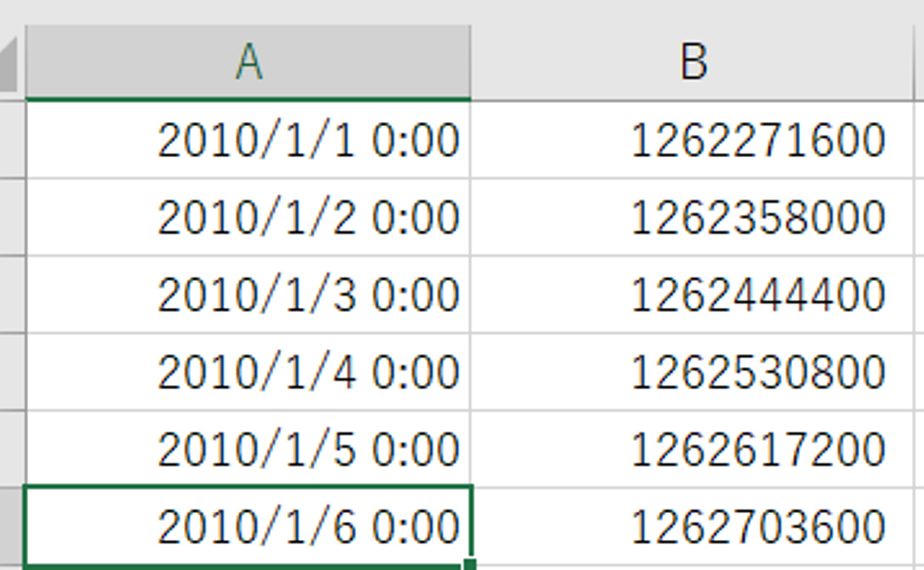Choose the cell showing 1262444400
This screenshot has height=570, width=924.
(692, 294)
